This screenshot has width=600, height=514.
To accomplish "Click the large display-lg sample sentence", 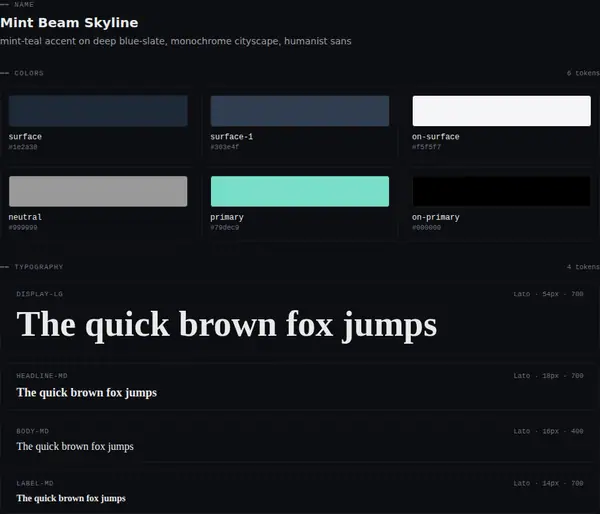I will tap(227, 325).
